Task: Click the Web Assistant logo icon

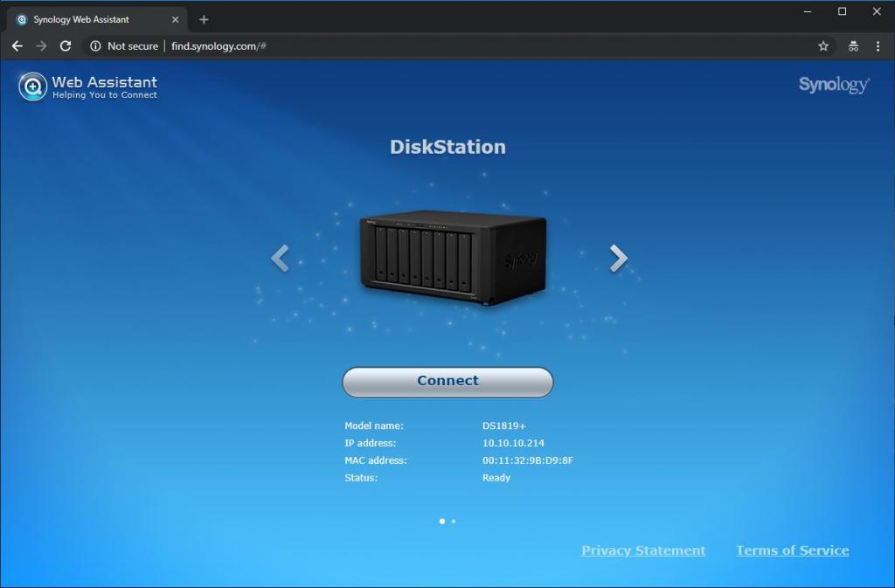Action: point(32,86)
